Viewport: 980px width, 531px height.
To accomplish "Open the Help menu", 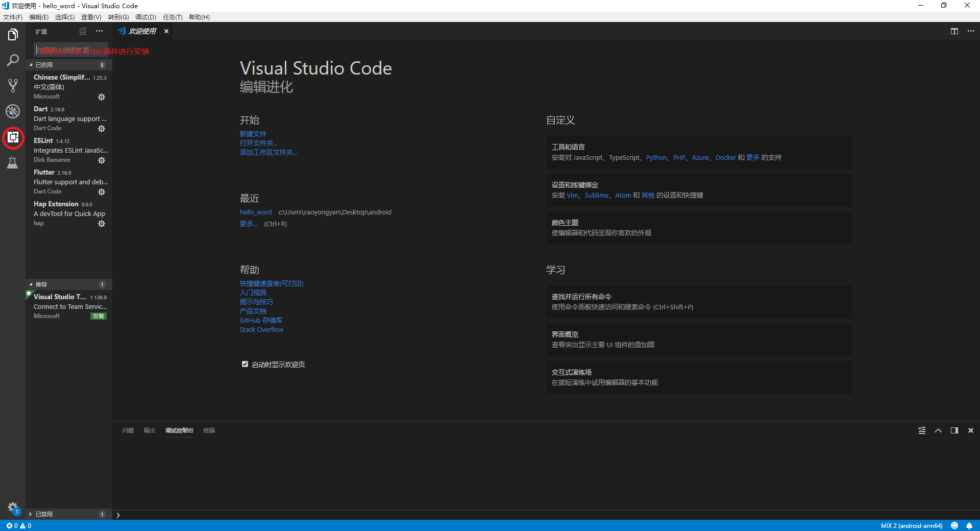I will click(x=199, y=17).
